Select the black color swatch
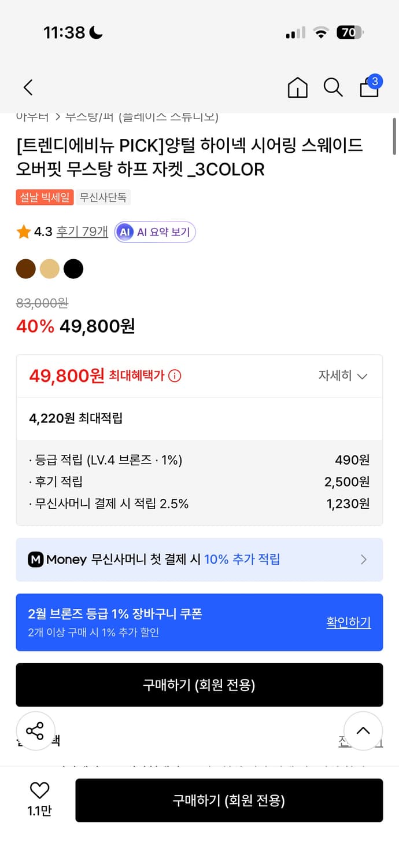Screen dimensions: 399x868 pos(73,269)
